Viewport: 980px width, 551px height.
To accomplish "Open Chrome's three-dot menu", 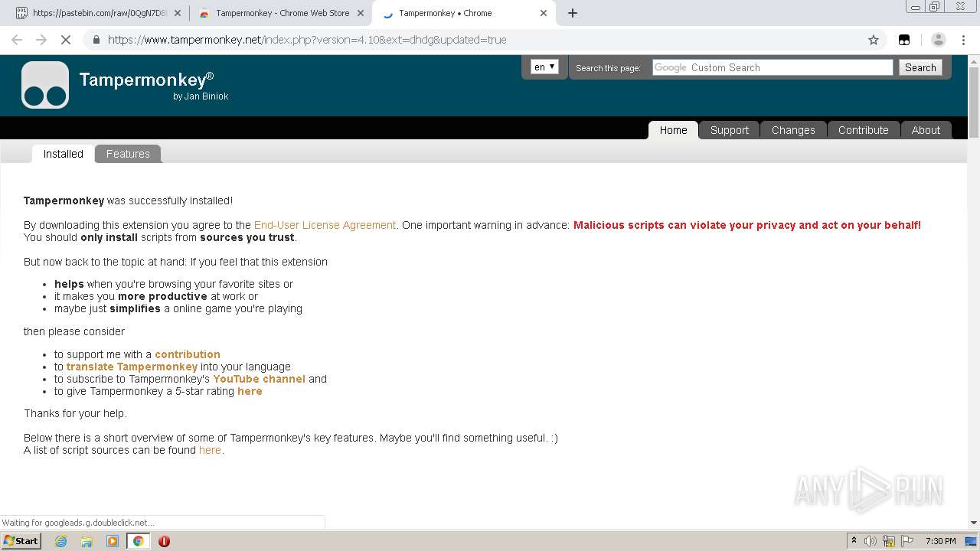I will 963,40.
